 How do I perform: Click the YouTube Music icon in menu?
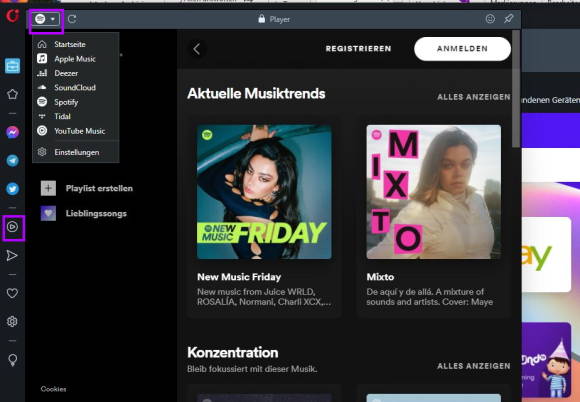[42, 131]
